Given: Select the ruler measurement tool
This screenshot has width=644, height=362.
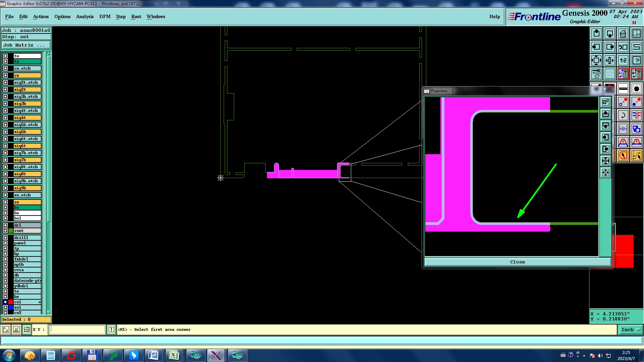Looking at the screenshot, I should (x=623, y=89).
